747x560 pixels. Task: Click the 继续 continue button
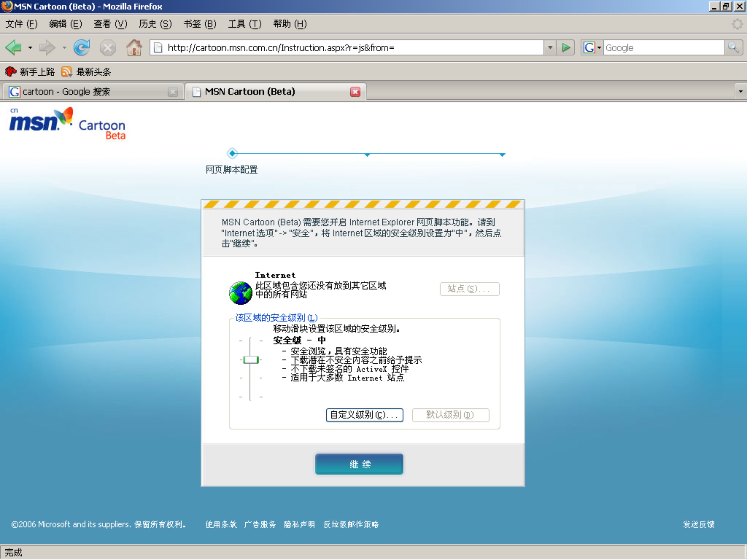[359, 464]
